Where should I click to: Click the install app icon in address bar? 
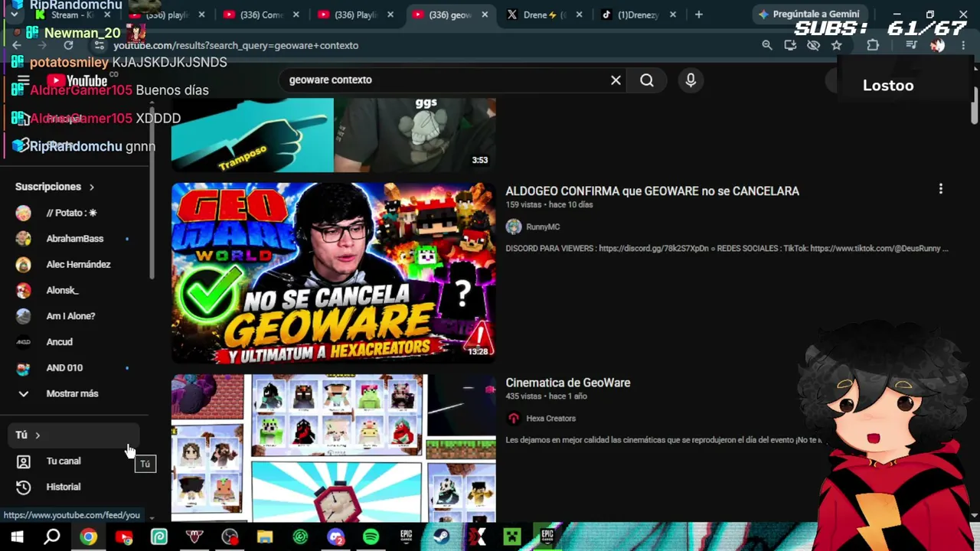tap(790, 45)
